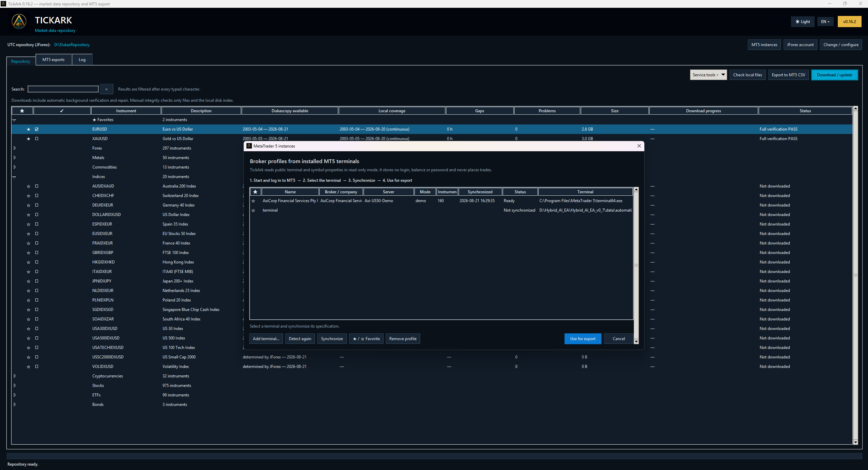Screen dimensions: 868x470
Task: Star the AUSIDXAUD instrument
Action: pos(29,186)
